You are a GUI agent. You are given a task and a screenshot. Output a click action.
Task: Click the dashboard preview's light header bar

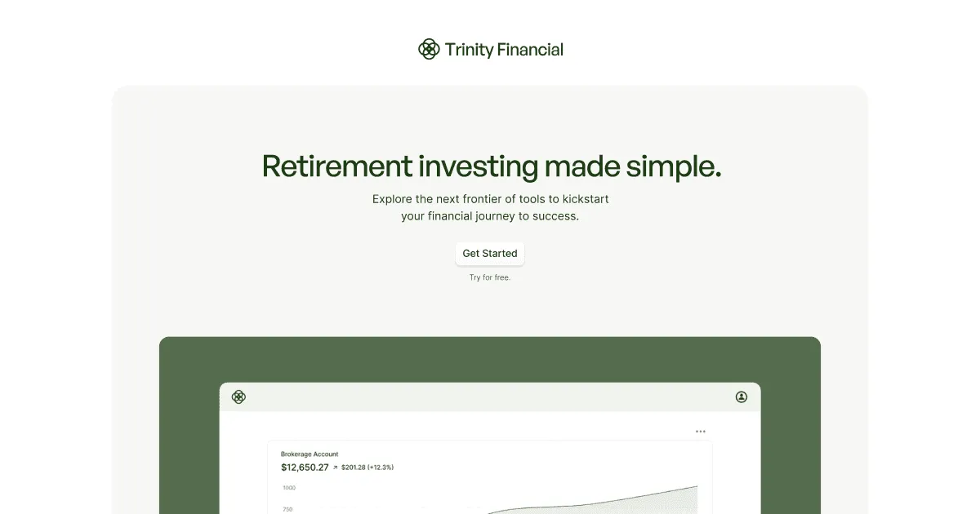click(490, 397)
